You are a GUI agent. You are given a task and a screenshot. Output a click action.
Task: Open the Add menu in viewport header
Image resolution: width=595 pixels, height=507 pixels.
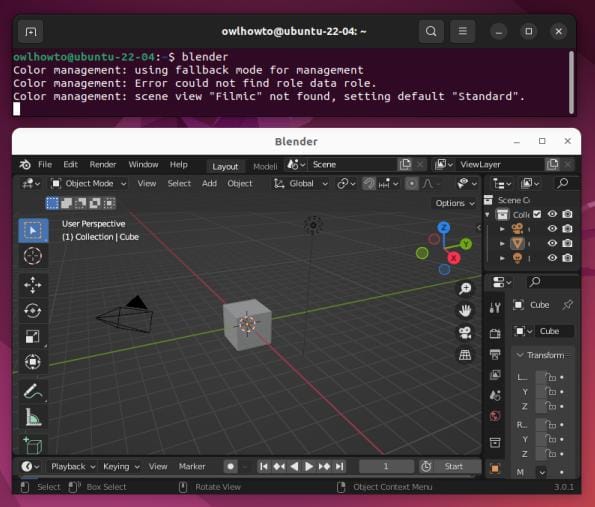point(209,184)
